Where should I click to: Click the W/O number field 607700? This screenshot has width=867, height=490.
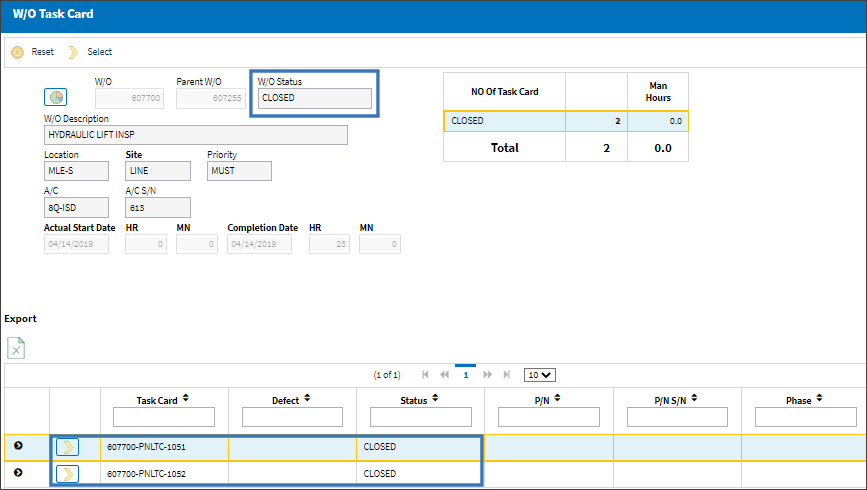click(x=129, y=98)
